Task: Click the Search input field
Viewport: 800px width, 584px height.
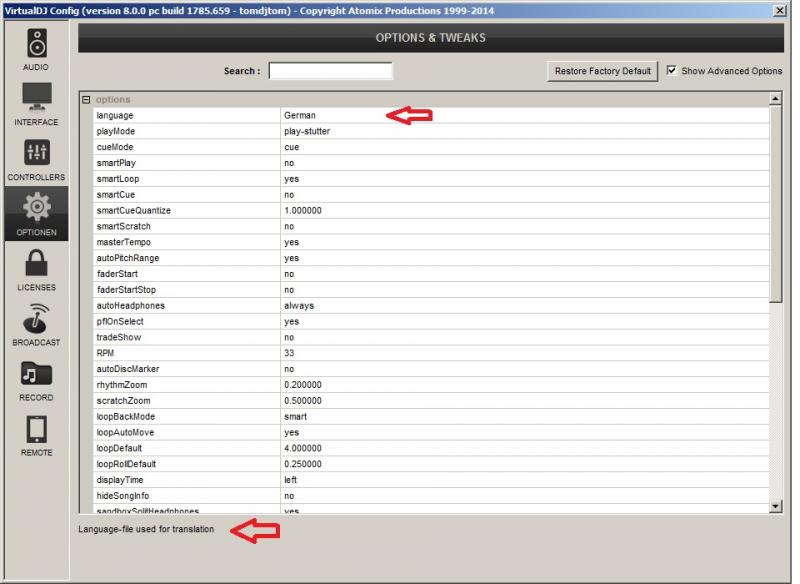Action: [331, 71]
